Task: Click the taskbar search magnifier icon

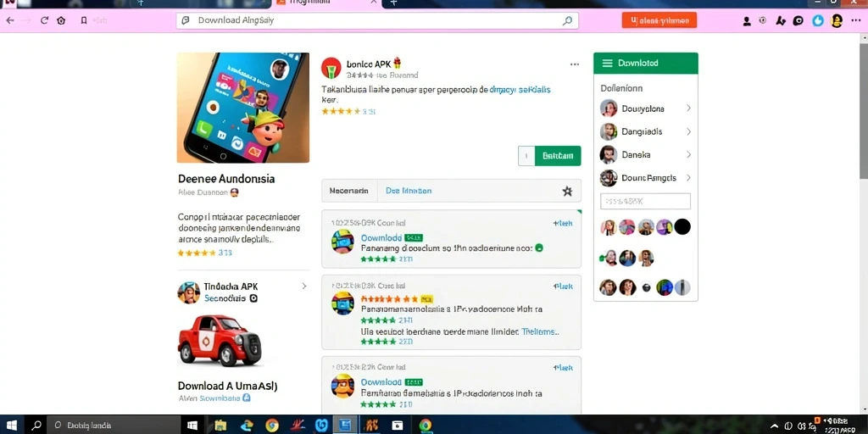Action: coord(36,426)
